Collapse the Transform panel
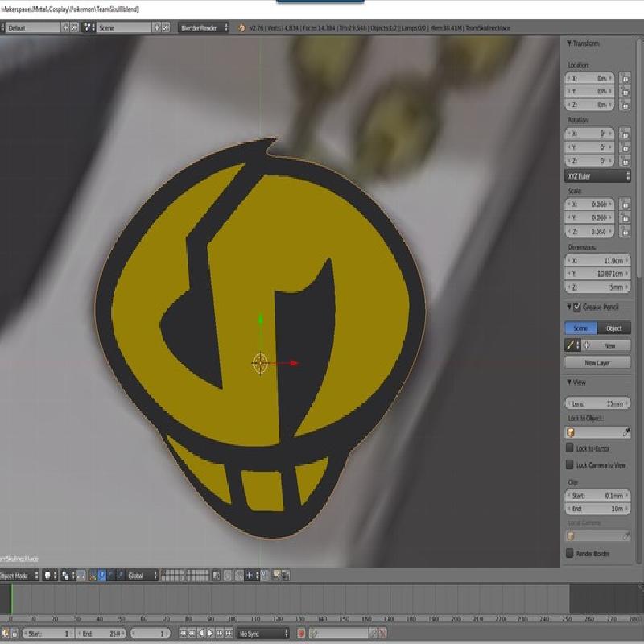This screenshot has height=644, width=644. tap(569, 43)
